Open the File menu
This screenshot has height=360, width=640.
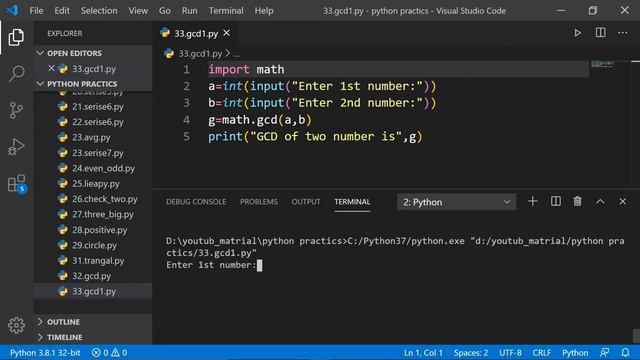[x=36, y=11]
